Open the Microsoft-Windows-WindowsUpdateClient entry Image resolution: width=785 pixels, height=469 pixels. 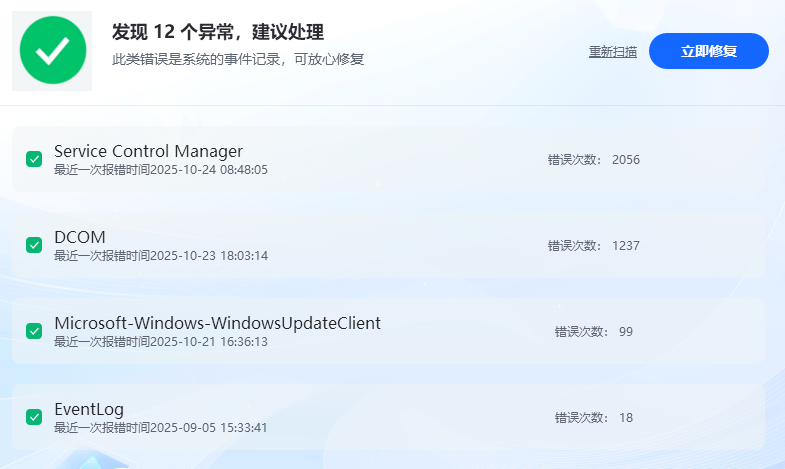coord(217,323)
